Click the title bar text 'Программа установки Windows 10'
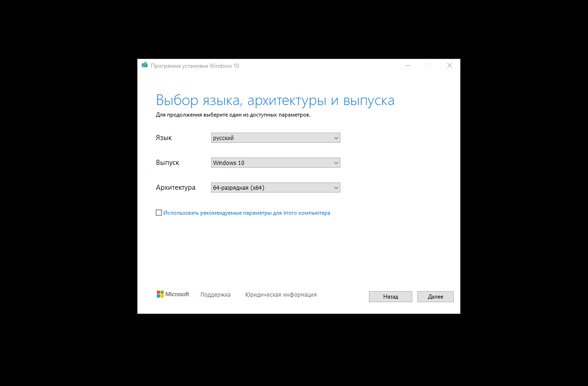The width and height of the screenshot is (588, 386). tap(195, 66)
